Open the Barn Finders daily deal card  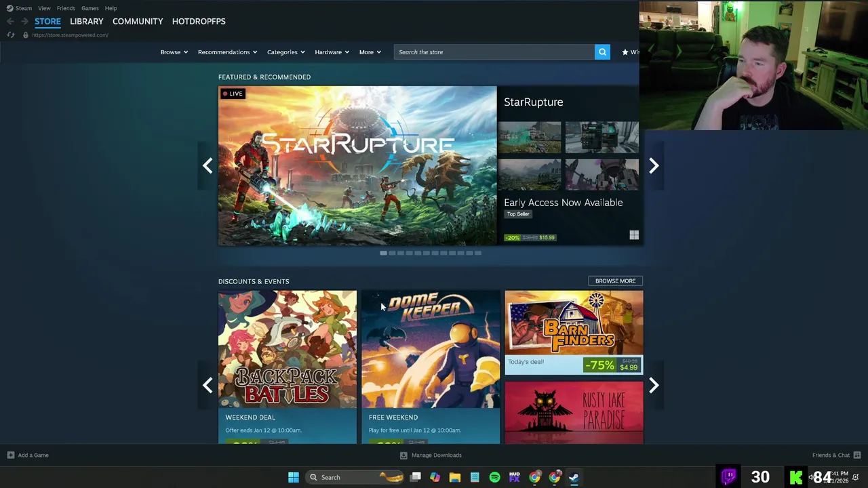point(574,332)
